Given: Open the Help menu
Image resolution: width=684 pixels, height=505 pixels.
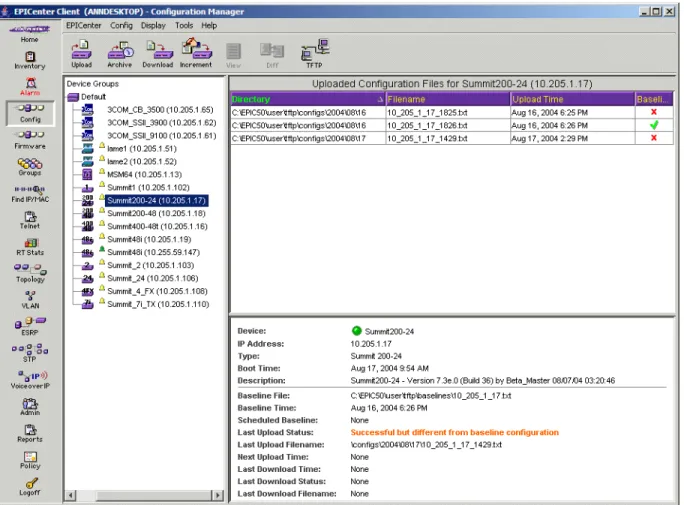Looking at the screenshot, I should pos(209,26).
